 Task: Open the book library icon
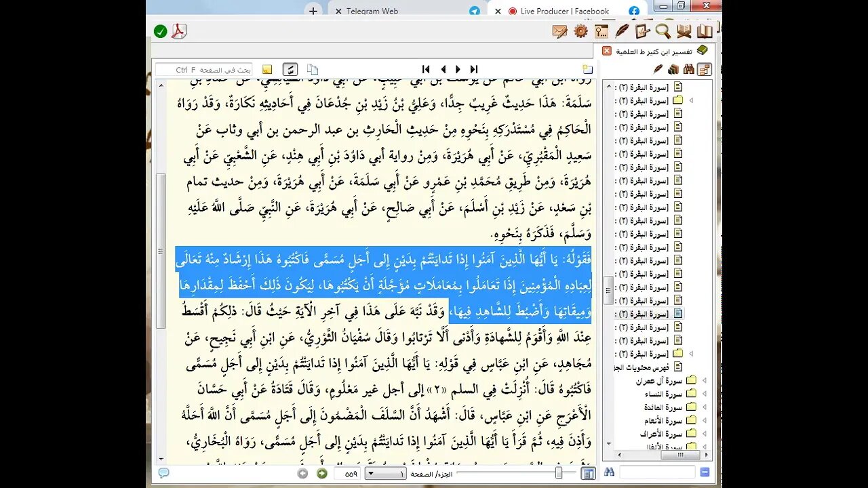point(705,31)
